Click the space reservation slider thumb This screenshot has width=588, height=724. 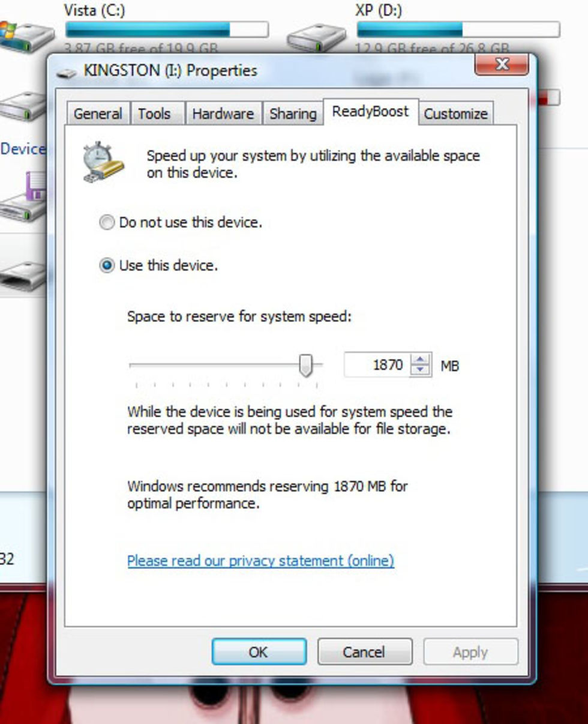pyautogui.click(x=305, y=365)
